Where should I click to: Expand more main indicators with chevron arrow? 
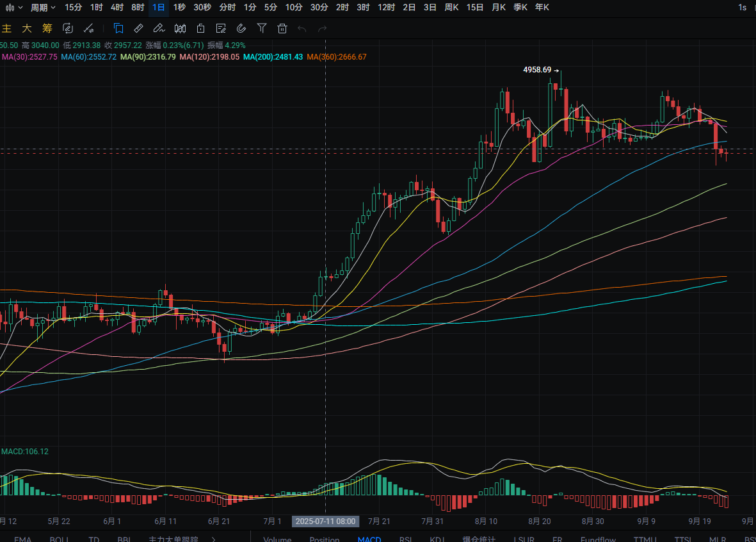tap(214, 539)
